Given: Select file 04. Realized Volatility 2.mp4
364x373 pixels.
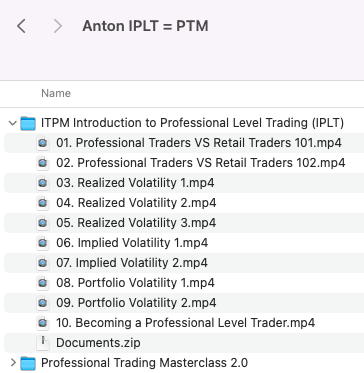Looking at the screenshot, I should (136, 203).
